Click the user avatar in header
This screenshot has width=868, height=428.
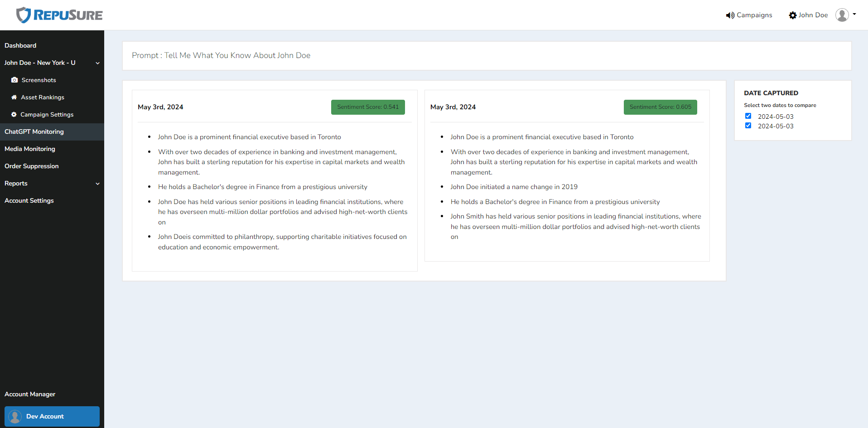842,15
